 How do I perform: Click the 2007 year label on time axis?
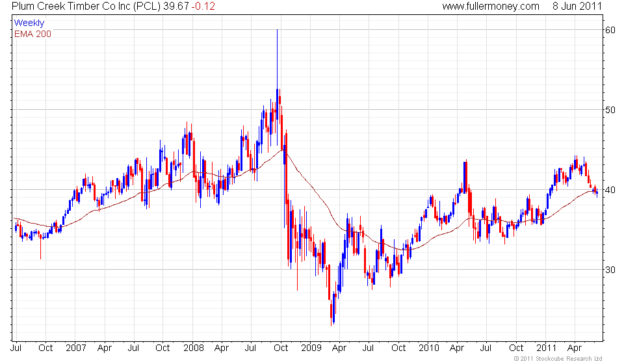click(x=76, y=348)
